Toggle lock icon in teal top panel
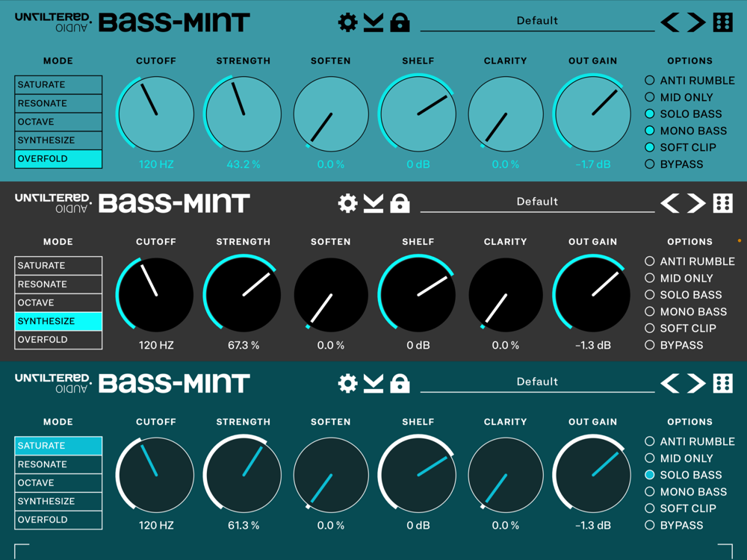 click(400, 22)
